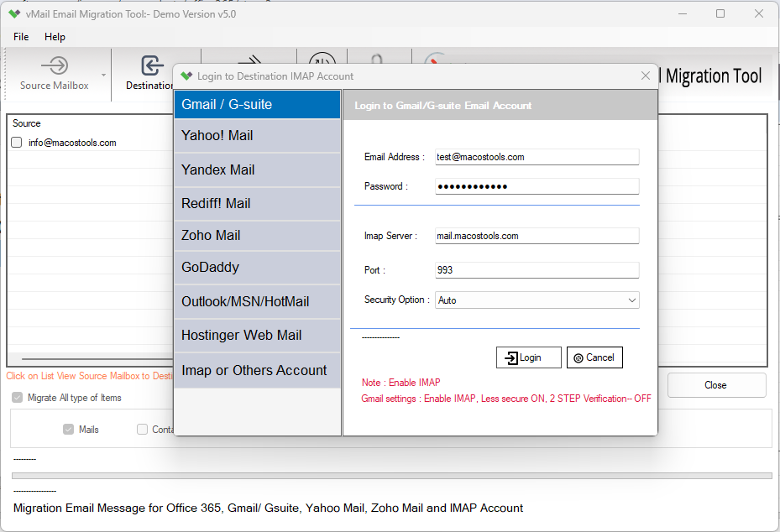
Task: Click the Gmail settings note text
Action: 506,399
